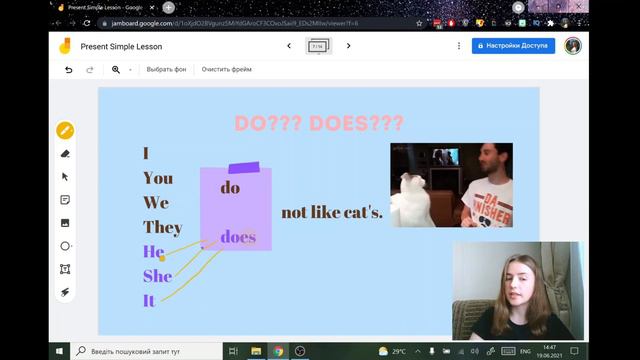The height and width of the screenshot is (360, 640).
Task: Show hidden system tray icons
Action: (x=418, y=351)
